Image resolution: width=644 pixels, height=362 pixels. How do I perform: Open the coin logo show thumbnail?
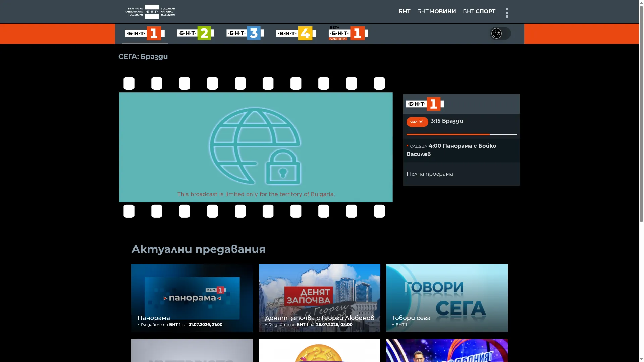[320, 350]
